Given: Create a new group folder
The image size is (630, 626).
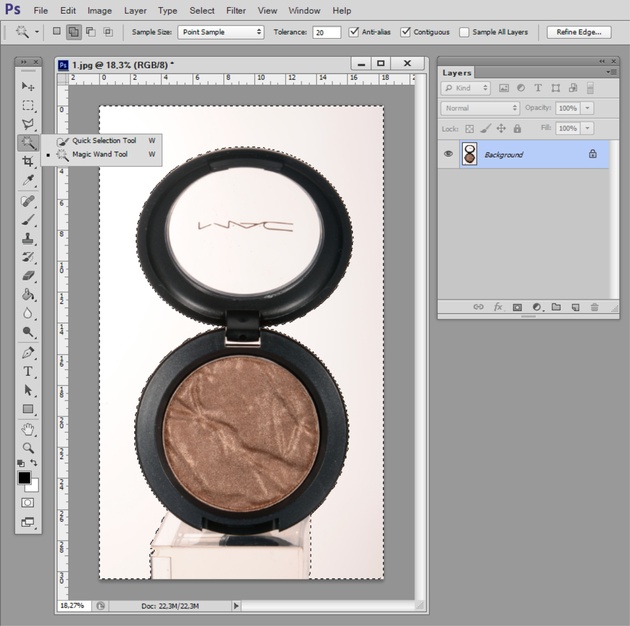Looking at the screenshot, I should [556, 307].
